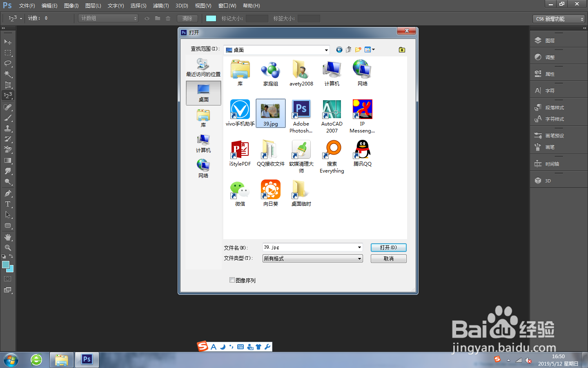Select the Horizontal Type tool
This screenshot has width=588, height=368.
coord(8,204)
